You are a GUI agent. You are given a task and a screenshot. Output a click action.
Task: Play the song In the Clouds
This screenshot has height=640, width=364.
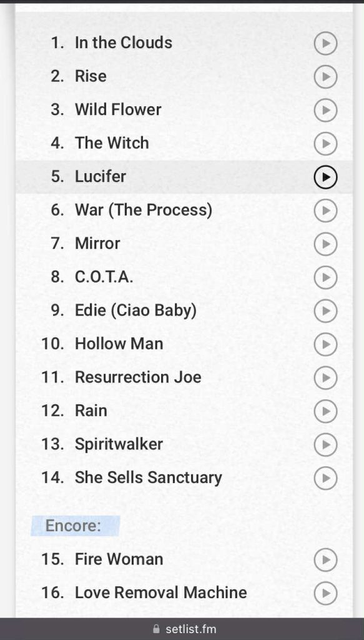(x=325, y=43)
